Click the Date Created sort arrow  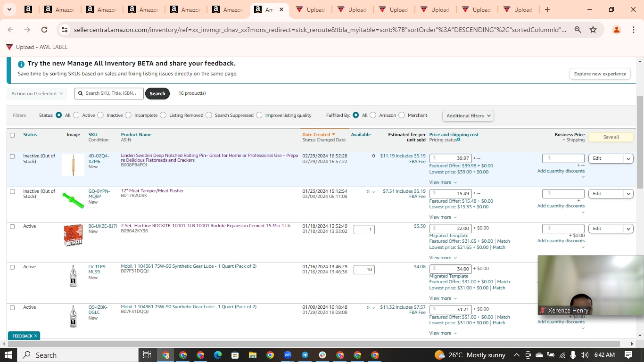pyautogui.click(x=333, y=135)
